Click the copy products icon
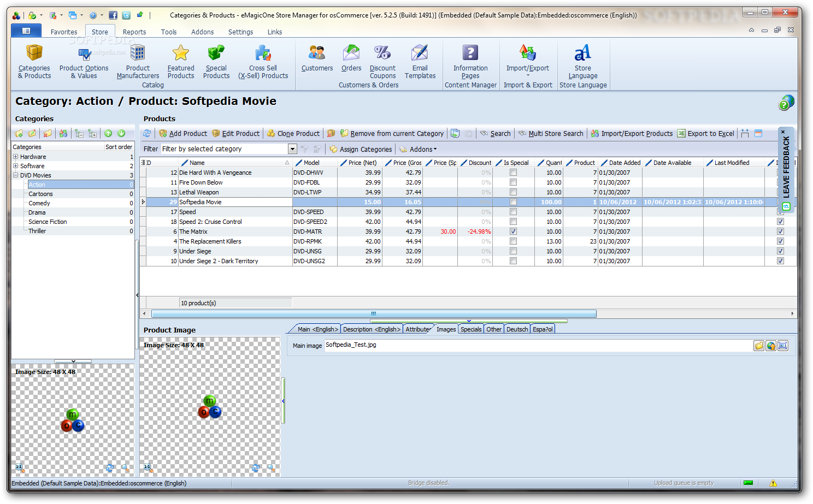This screenshot has width=813, height=504. (455, 133)
